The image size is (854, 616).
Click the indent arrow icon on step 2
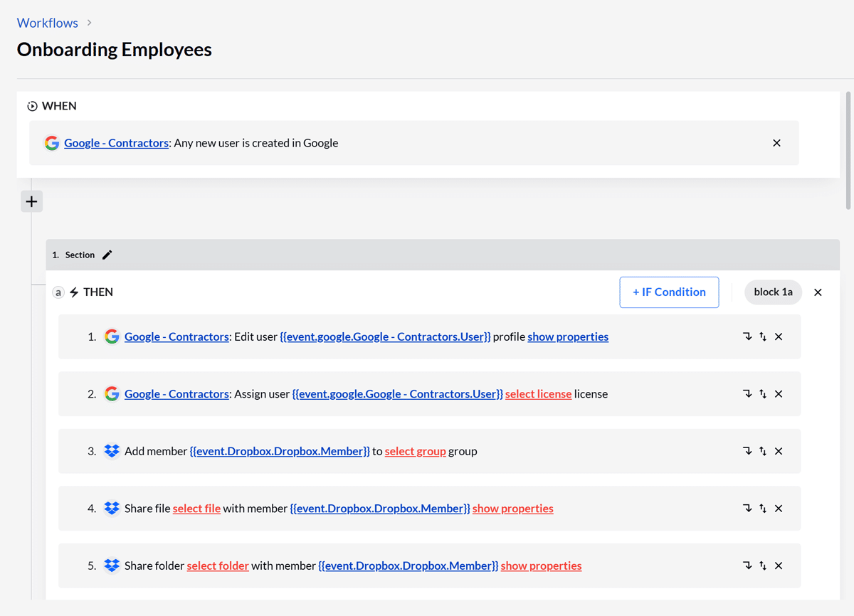[x=747, y=394]
